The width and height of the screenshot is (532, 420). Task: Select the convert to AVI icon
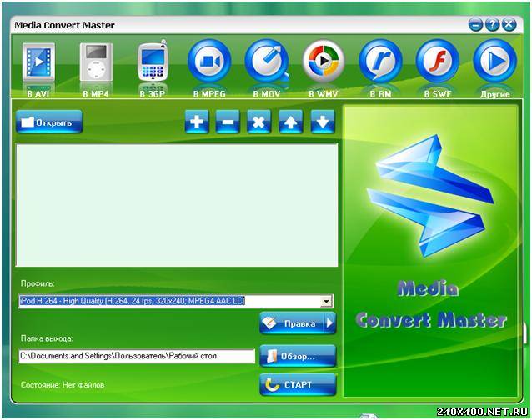point(38,62)
